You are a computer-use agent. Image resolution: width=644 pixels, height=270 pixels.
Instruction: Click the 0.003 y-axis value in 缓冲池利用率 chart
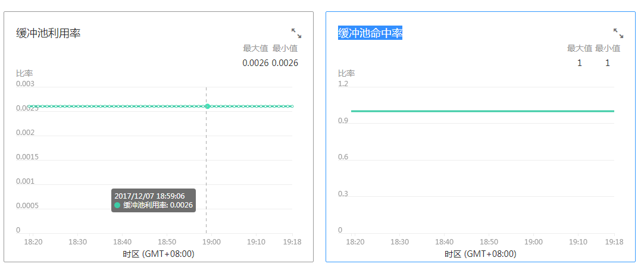pos(25,84)
